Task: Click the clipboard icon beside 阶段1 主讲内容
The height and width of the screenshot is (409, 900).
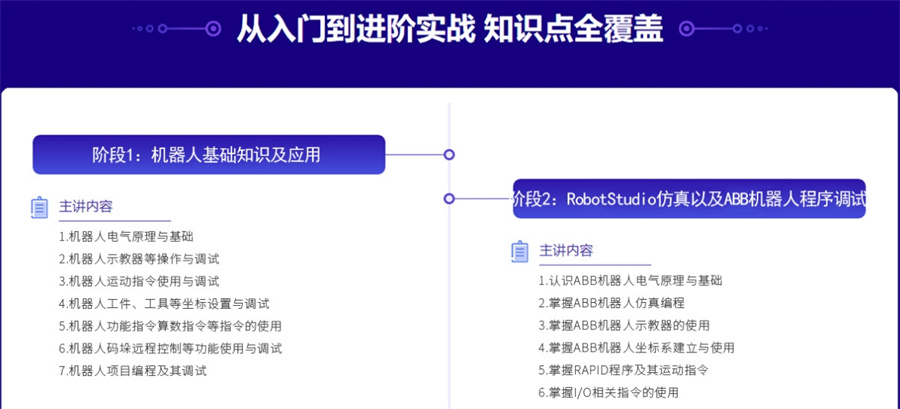Action: pos(39,208)
